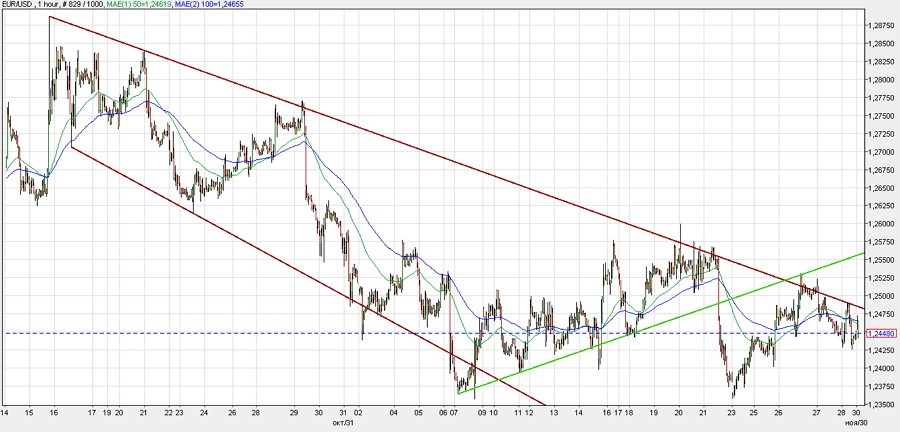Click the окт/31 month marker on time axis
The height and width of the screenshot is (432, 900).
(344, 421)
